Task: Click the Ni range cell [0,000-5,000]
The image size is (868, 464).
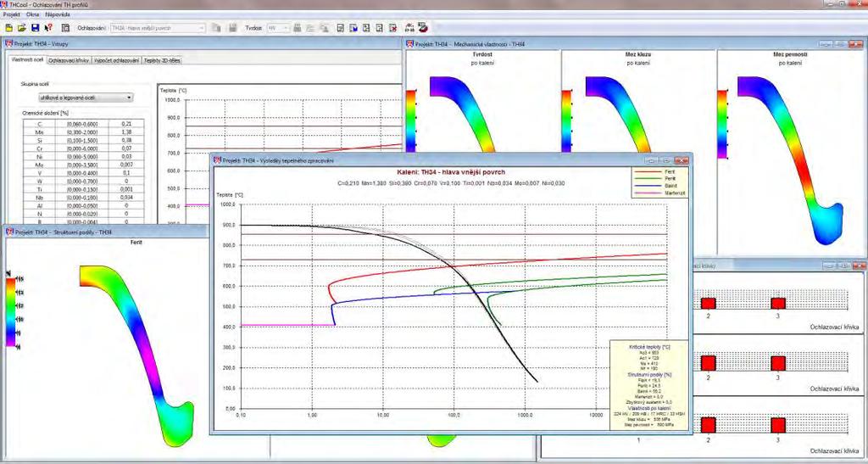Action: [x=82, y=157]
